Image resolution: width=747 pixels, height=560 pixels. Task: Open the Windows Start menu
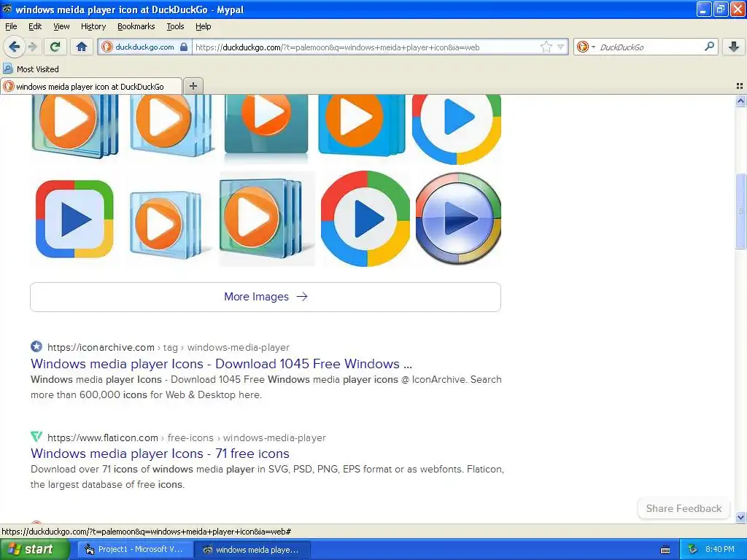pos(35,549)
